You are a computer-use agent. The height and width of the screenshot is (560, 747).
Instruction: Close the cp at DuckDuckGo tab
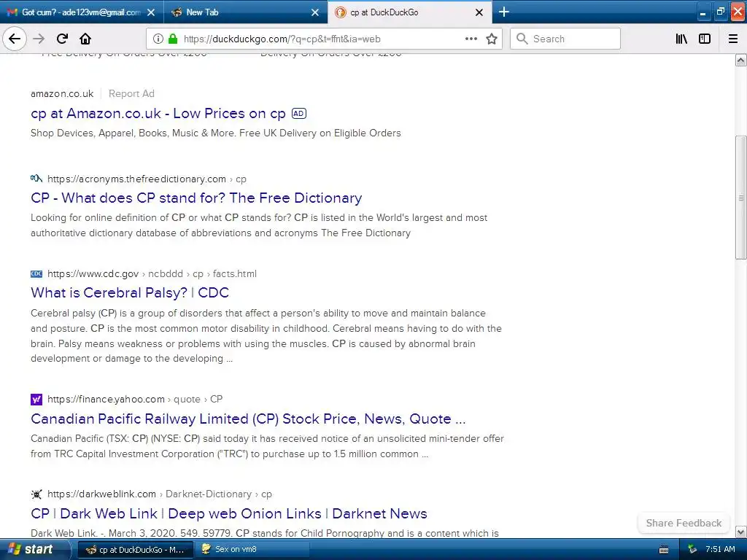click(x=479, y=12)
